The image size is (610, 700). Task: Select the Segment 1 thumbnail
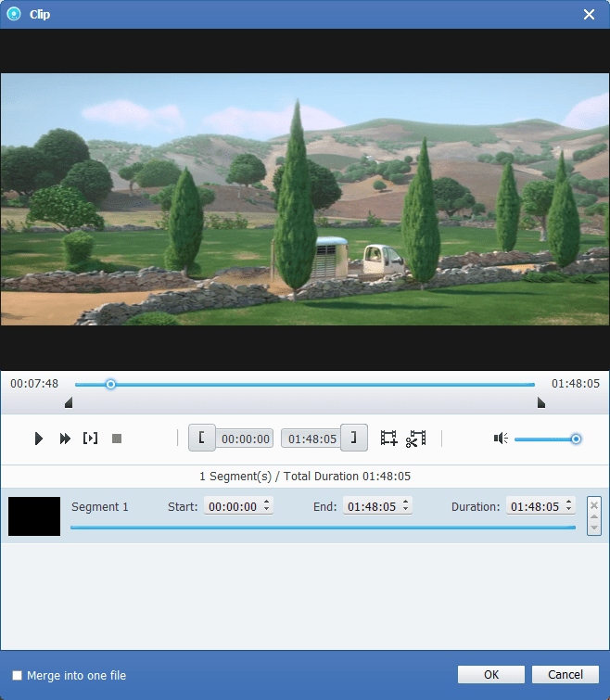pos(34,516)
